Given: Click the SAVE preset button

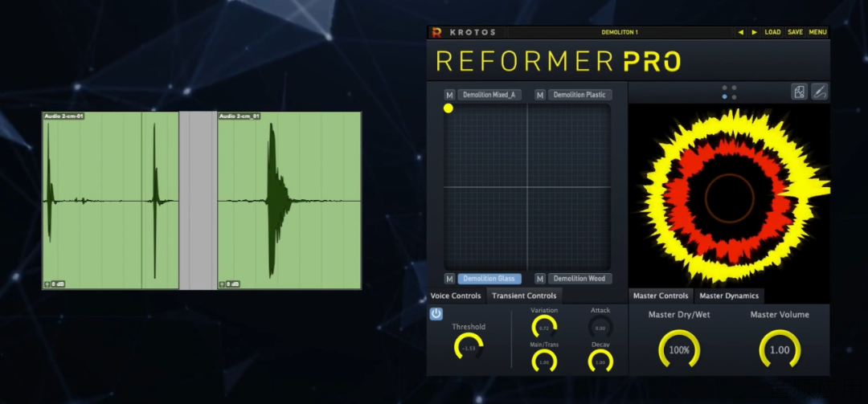Looking at the screenshot, I should (795, 33).
